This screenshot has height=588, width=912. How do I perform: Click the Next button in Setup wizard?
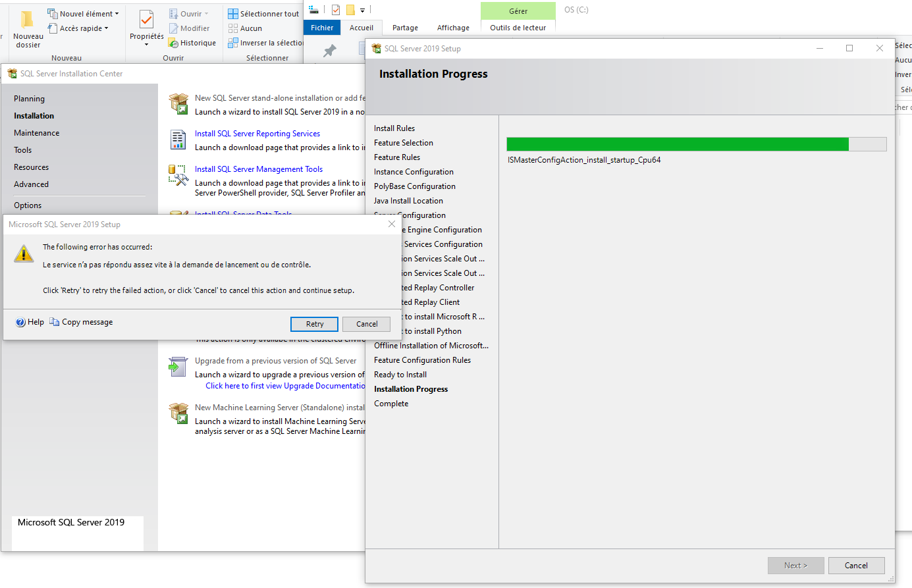(795, 566)
